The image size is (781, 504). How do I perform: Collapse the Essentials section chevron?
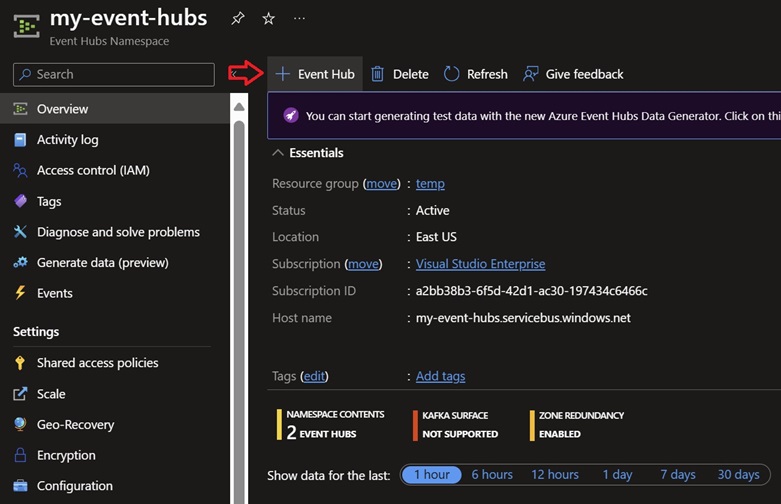278,152
